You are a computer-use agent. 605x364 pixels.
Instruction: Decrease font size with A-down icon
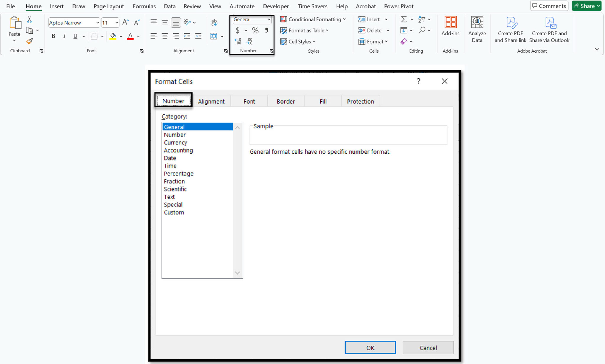137,22
